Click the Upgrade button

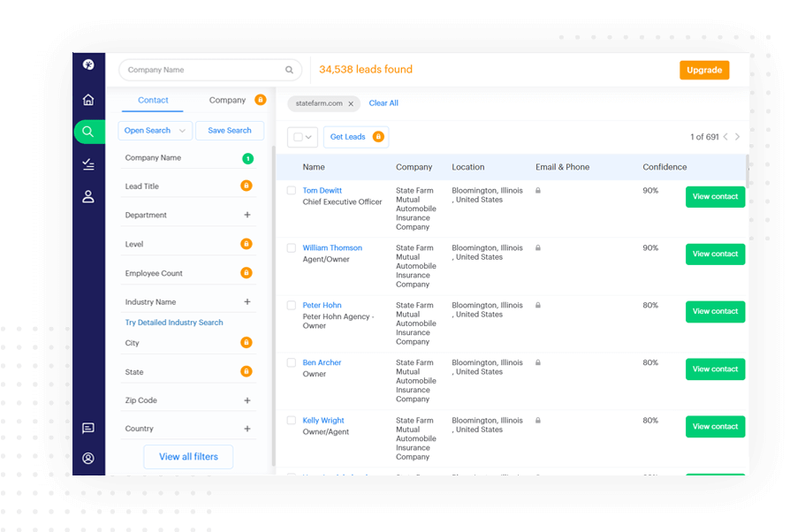pyautogui.click(x=704, y=69)
